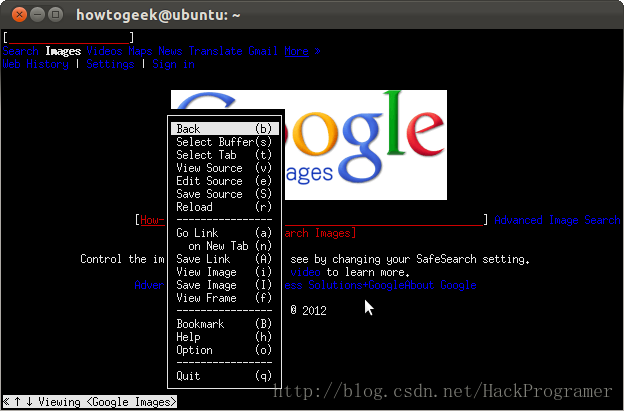Choose View Image in the menu
This screenshot has width=624, height=411.
click(x=225, y=272)
